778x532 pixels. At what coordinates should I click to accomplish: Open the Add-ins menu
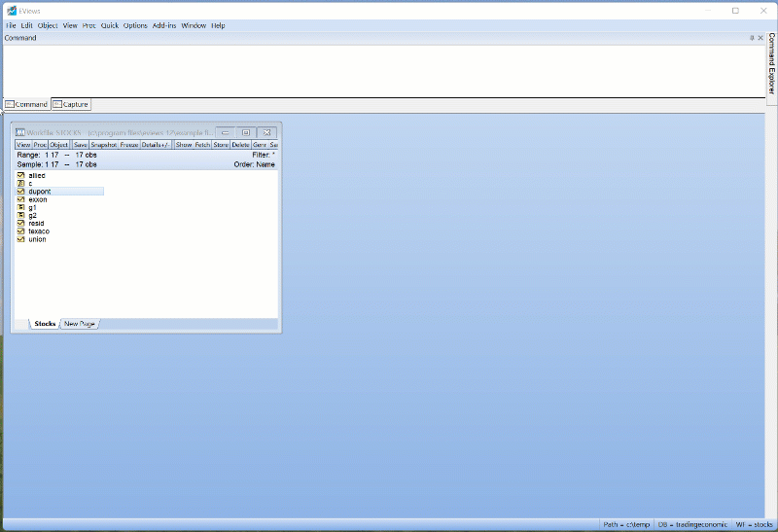[x=164, y=25]
